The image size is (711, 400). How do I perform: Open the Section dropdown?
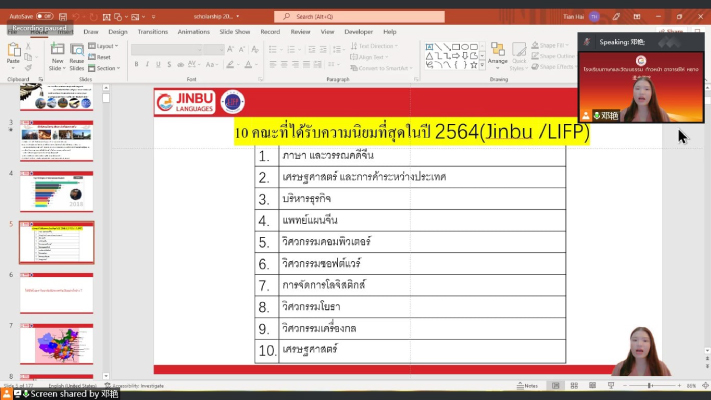coord(104,68)
